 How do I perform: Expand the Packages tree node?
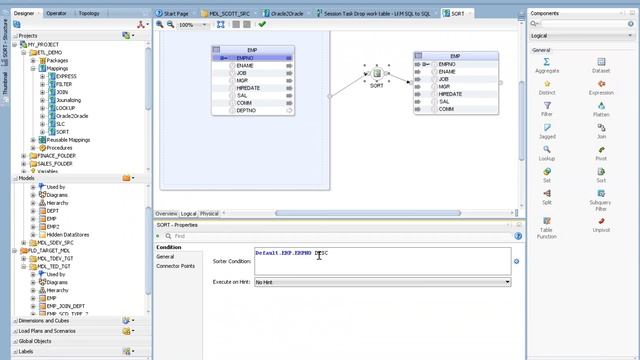[33, 60]
